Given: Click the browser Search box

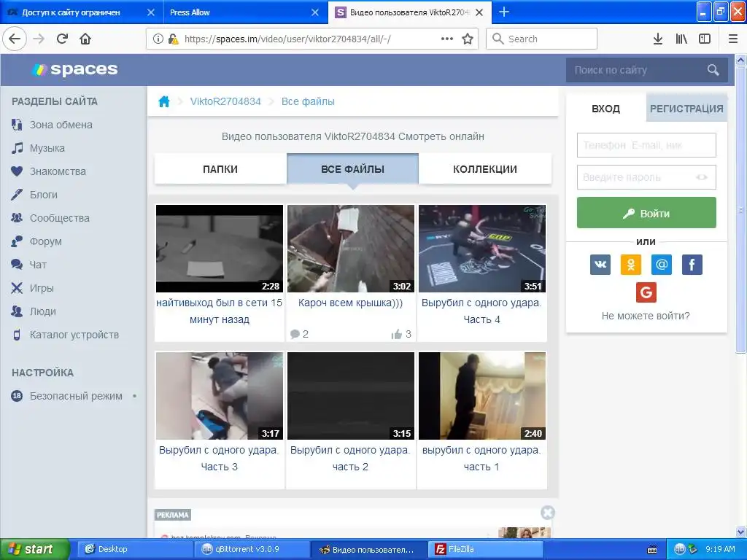Looking at the screenshot, I should (542, 39).
